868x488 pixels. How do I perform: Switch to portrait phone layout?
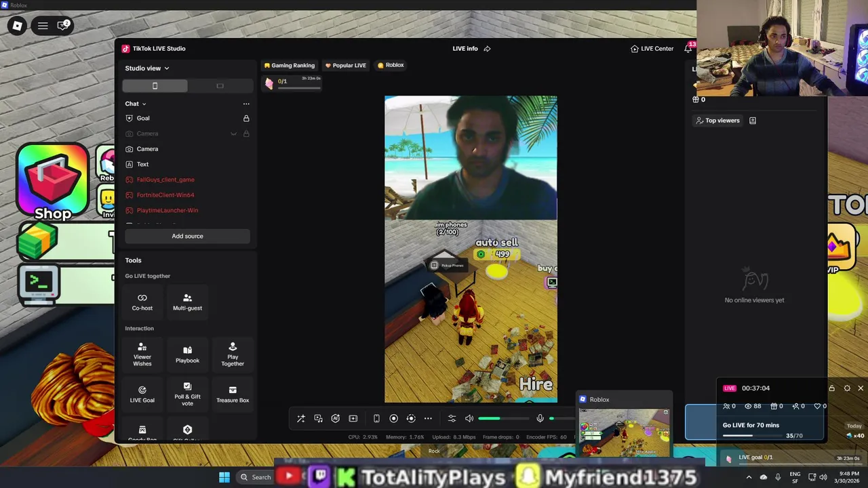click(x=155, y=86)
